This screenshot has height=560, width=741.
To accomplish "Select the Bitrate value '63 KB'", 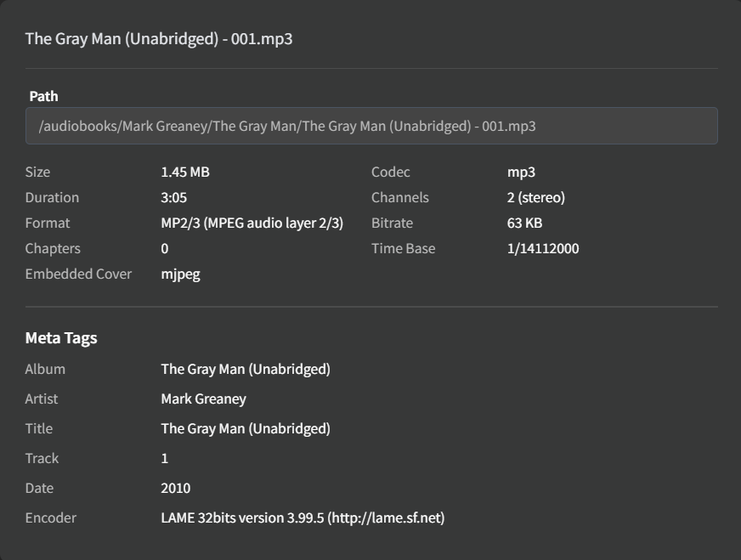I will pyautogui.click(x=524, y=223).
